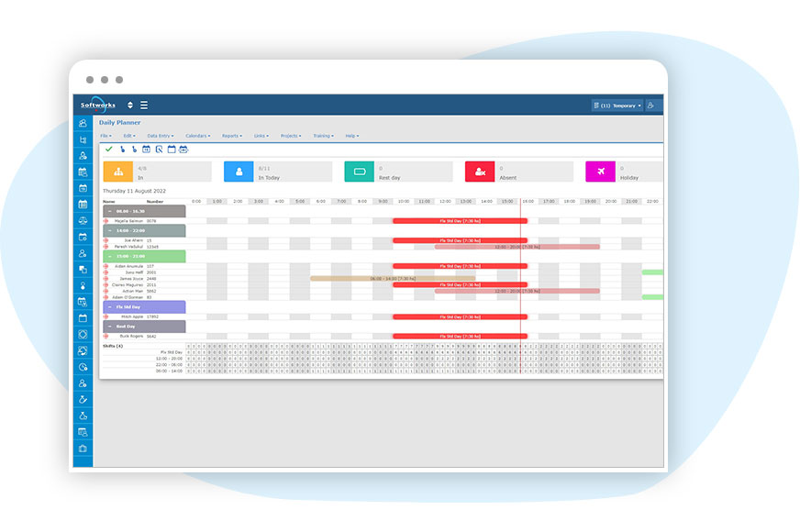Open the Calendars menu

pyautogui.click(x=198, y=136)
